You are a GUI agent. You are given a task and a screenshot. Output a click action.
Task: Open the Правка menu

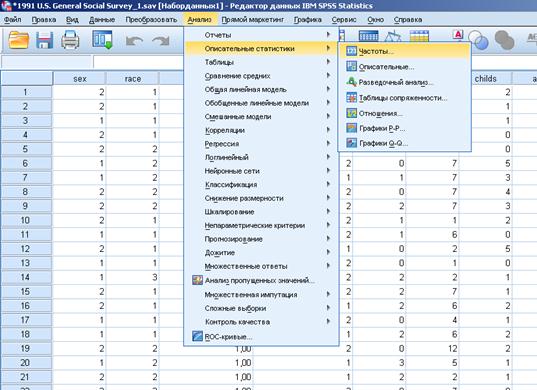44,20
